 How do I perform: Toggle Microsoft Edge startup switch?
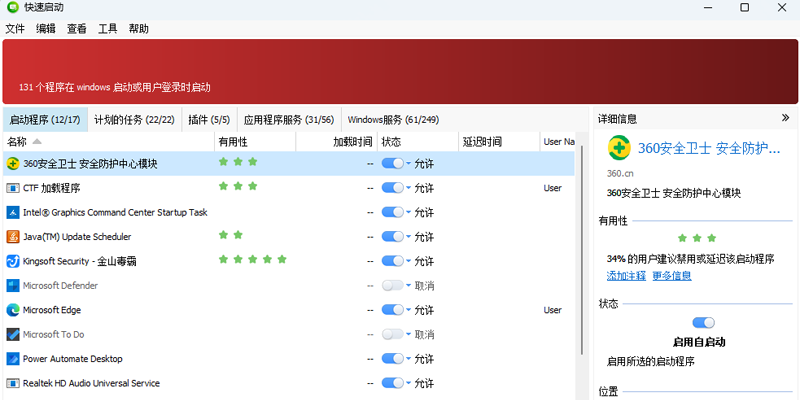[393, 310]
